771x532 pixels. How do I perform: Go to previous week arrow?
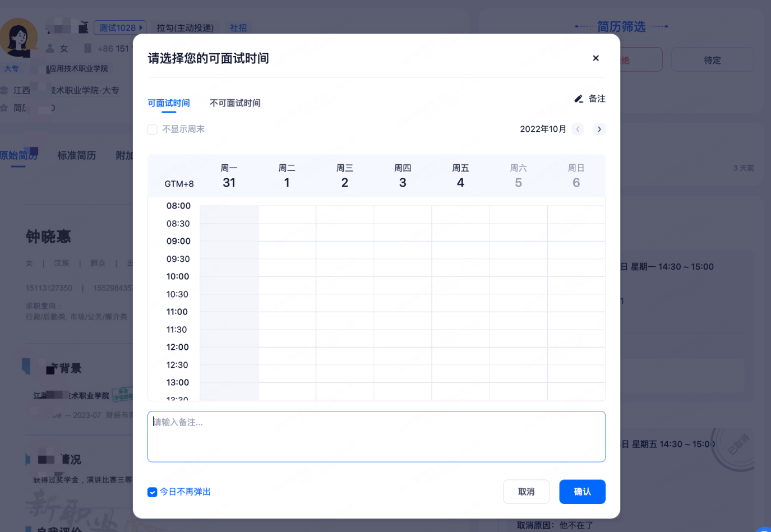(x=578, y=129)
